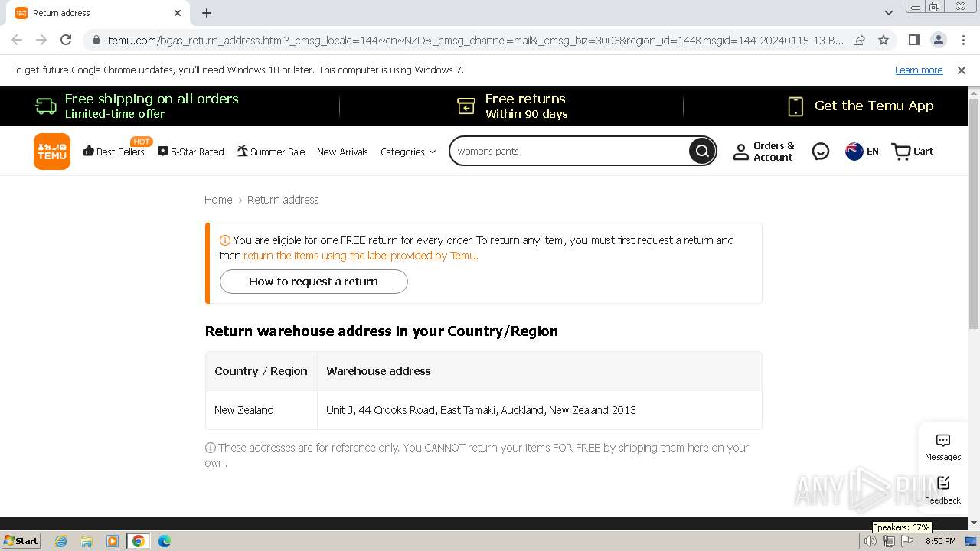980x551 pixels.
Task: Expand the Categories dropdown
Action: point(408,152)
